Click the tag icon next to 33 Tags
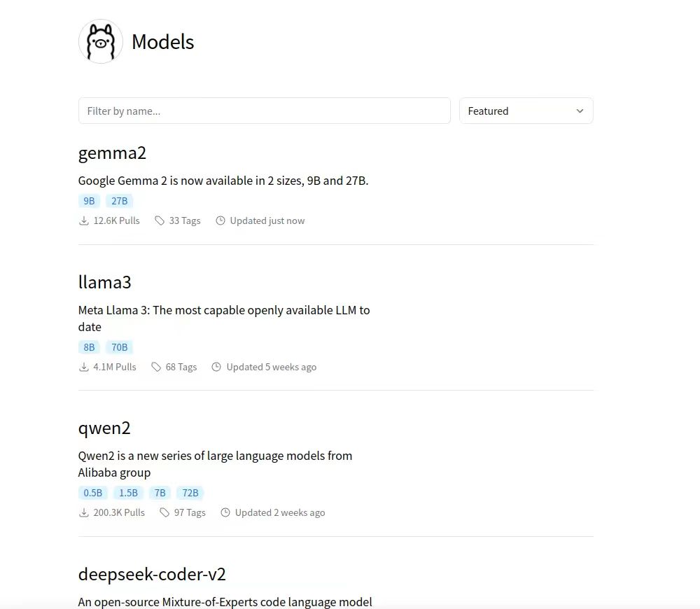 [x=160, y=220]
